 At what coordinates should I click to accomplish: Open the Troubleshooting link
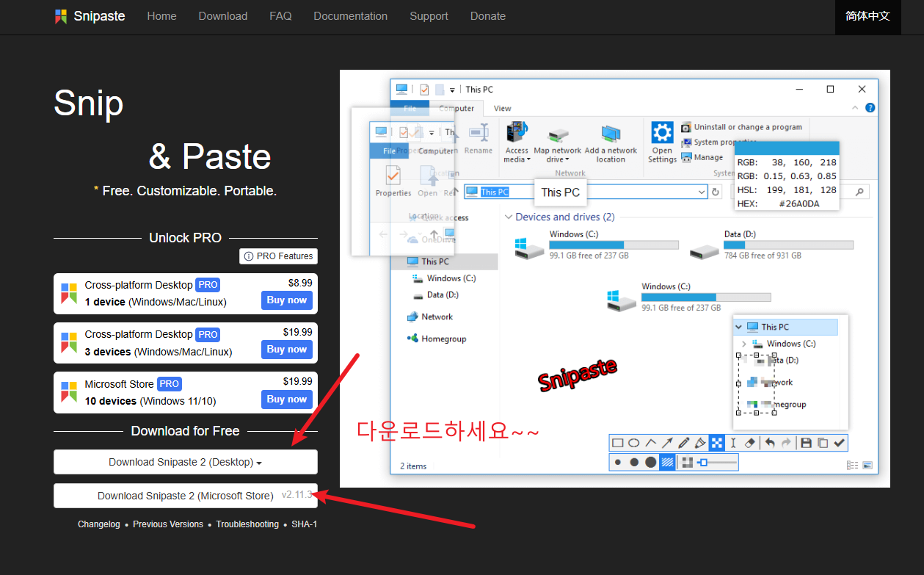pos(247,524)
